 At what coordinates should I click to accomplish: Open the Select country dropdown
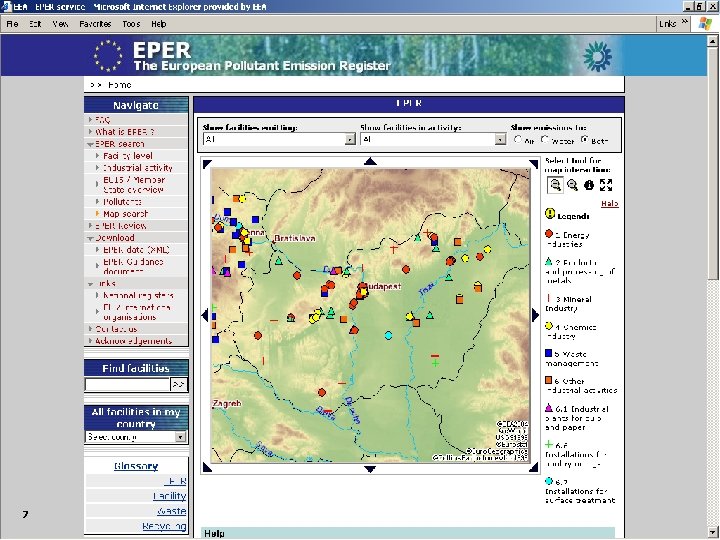(x=180, y=437)
